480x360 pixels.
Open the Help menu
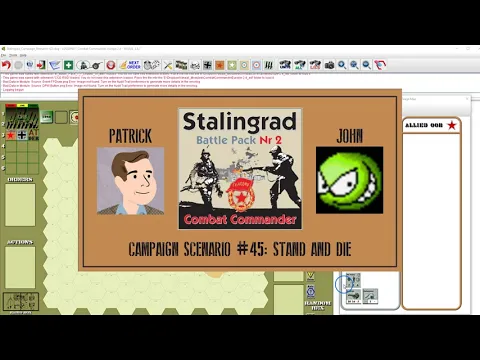[x=23, y=55]
